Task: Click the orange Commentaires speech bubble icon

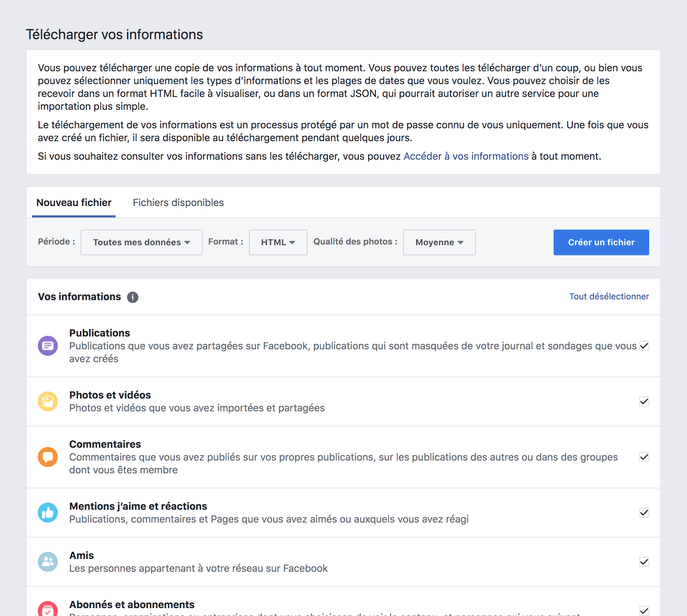Action: [48, 457]
